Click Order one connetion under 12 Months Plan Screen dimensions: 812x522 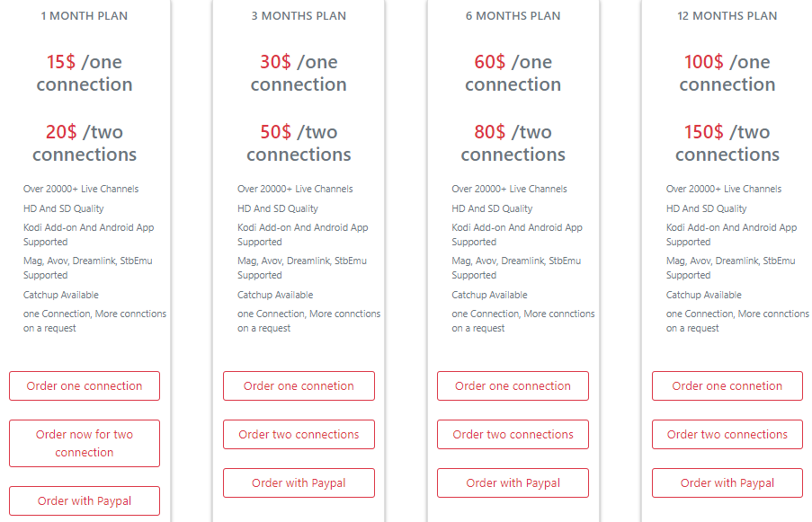pos(727,385)
